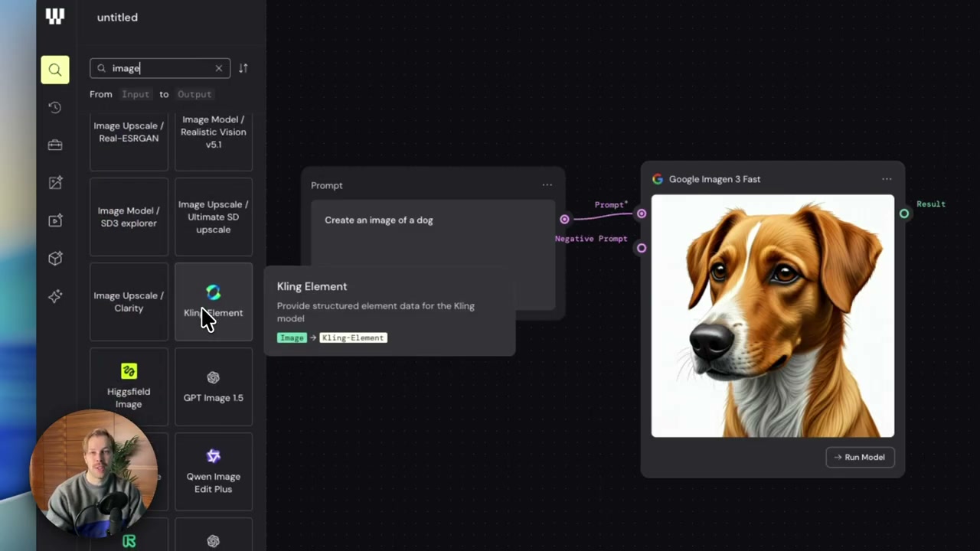
Task: Add the Qwen Image Edit Plus node
Action: 214,471
